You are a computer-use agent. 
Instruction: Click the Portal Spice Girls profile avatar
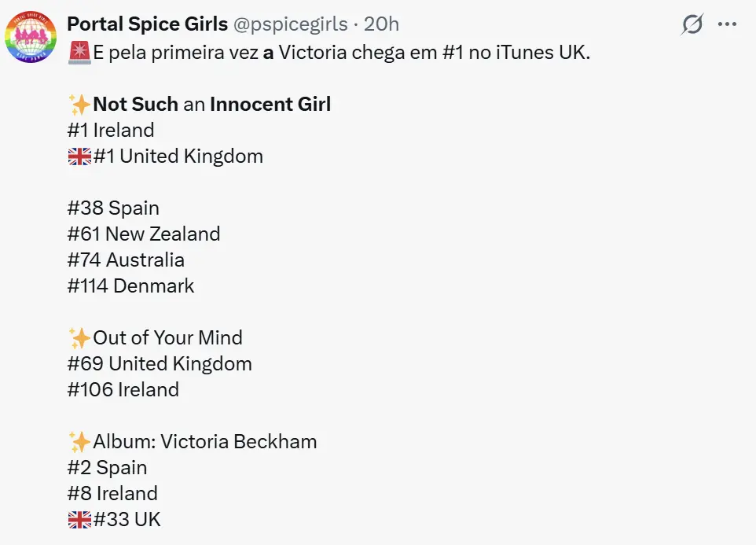coord(31,38)
